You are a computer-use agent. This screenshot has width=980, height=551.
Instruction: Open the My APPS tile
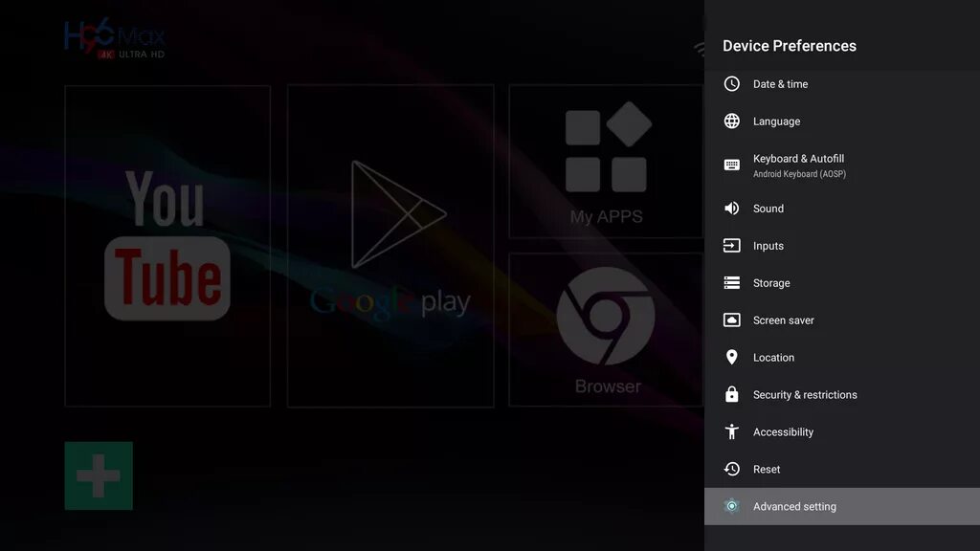point(606,162)
